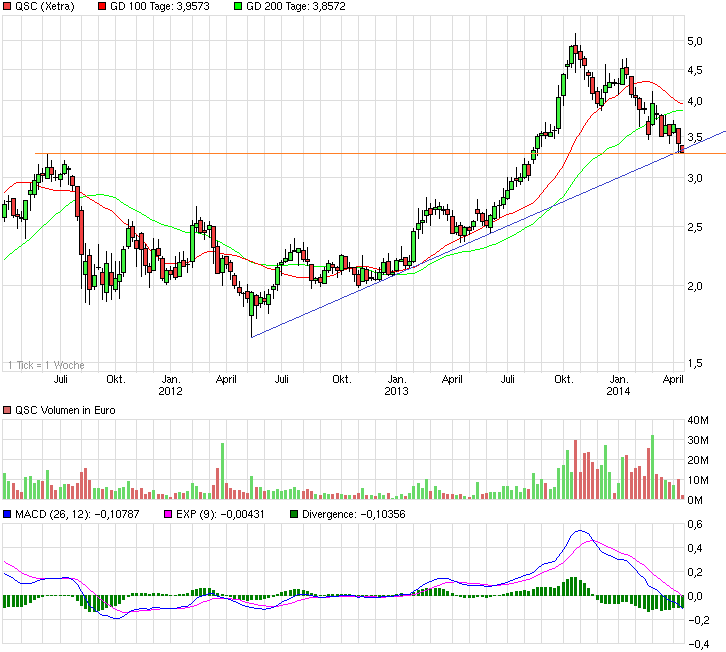Click the 'QSC Volumen in Euro' label
Viewport: 726px width, 652px height.
point(65,410)
